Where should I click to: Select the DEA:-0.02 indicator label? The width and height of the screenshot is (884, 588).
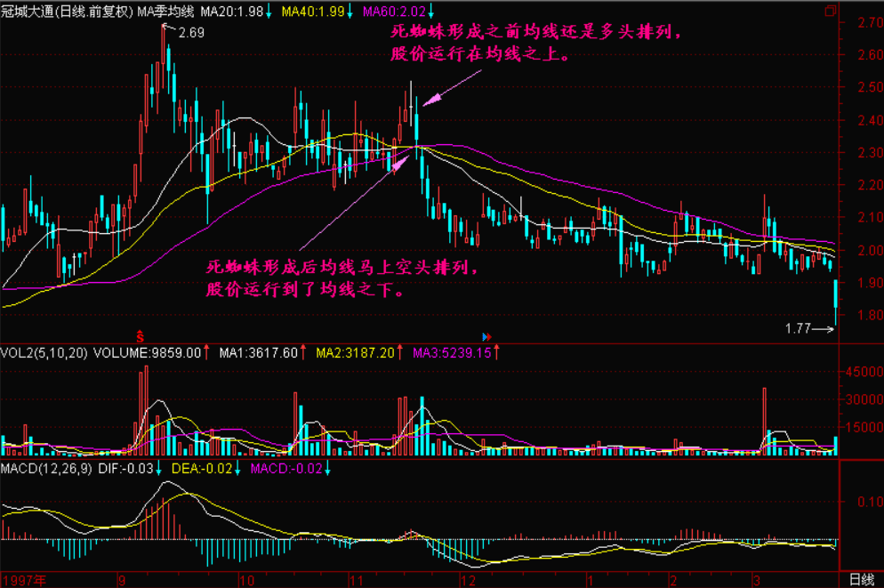[206, 468]
